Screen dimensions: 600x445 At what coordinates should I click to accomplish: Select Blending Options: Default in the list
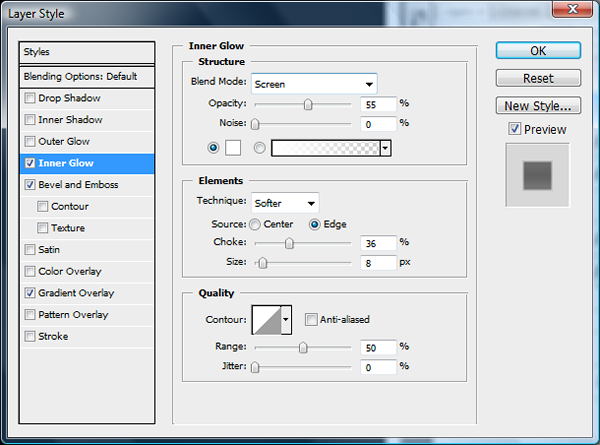[x=87, y=76]
